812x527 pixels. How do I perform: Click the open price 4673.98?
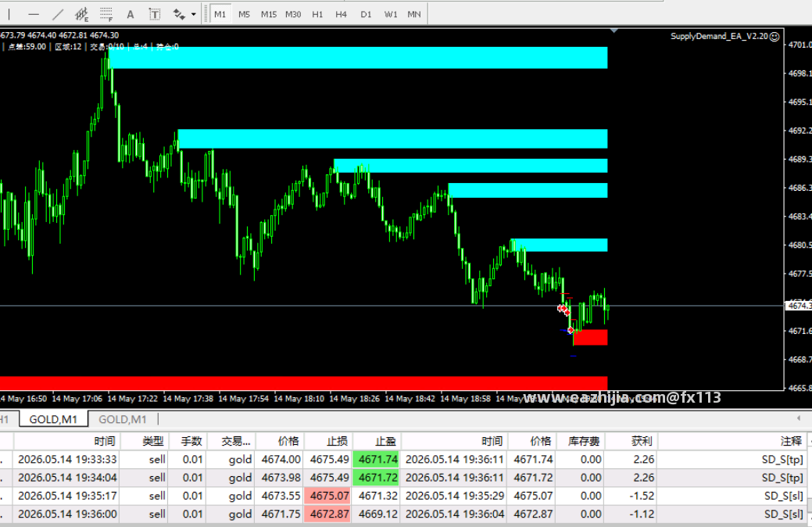281,478
